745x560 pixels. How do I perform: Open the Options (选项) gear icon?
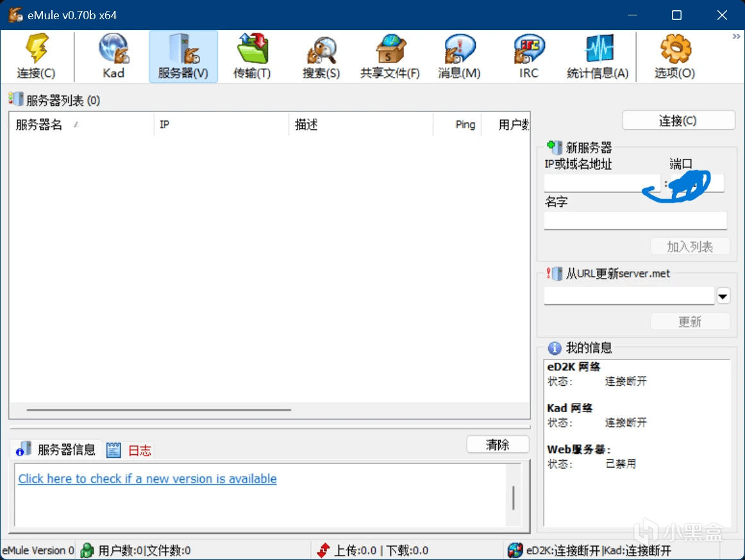pyautogui.click(x=674, y=56)
